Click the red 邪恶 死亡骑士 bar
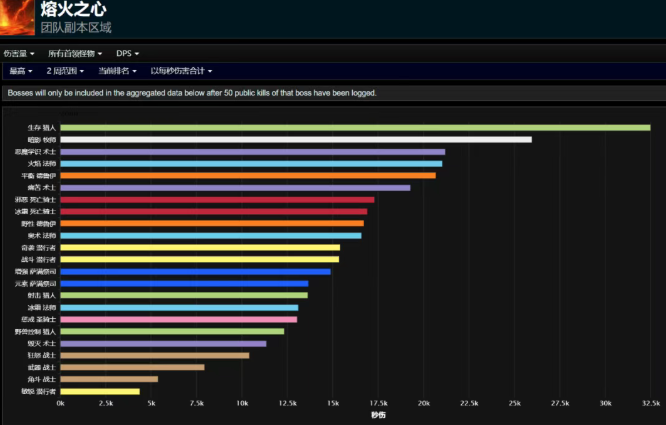Image resolution: width=666 pixels, height=425 pixels. [217, 200]
